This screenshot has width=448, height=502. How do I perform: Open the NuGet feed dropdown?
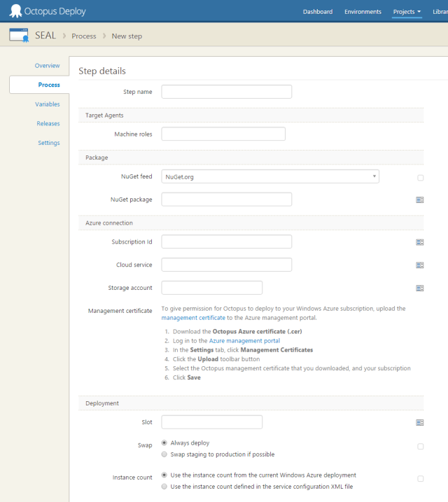[270, 176]
